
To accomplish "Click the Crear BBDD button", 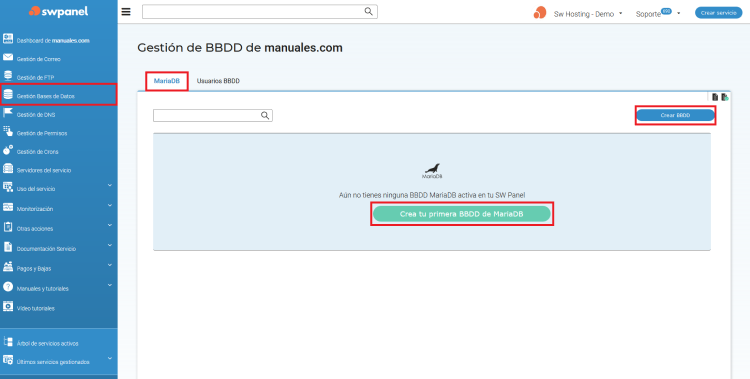I will (675, 115).
